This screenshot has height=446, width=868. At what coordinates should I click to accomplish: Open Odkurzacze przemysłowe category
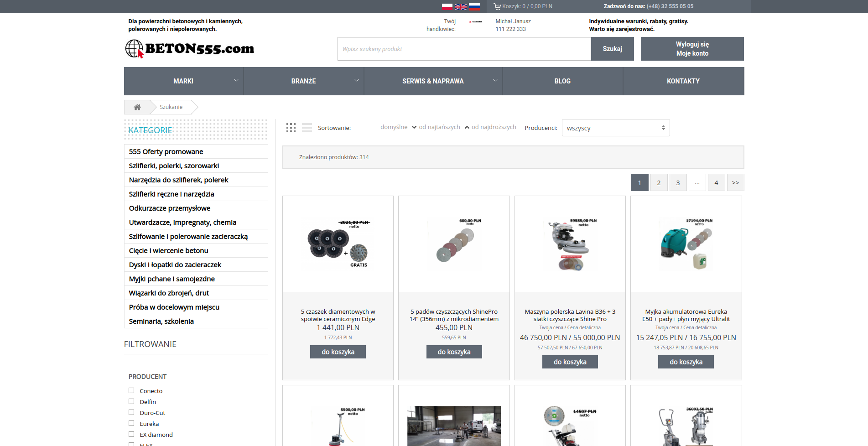click(196, 208)
